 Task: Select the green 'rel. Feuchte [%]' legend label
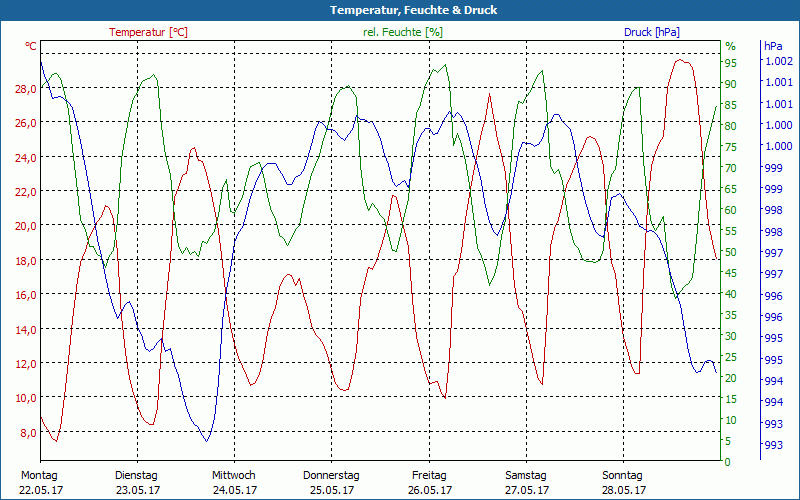point(403,32)
